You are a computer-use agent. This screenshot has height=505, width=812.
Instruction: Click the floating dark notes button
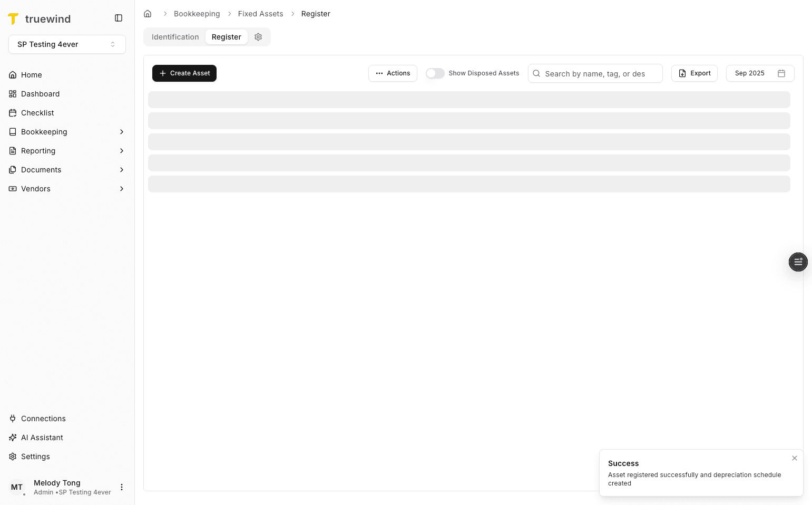(798, 261)
